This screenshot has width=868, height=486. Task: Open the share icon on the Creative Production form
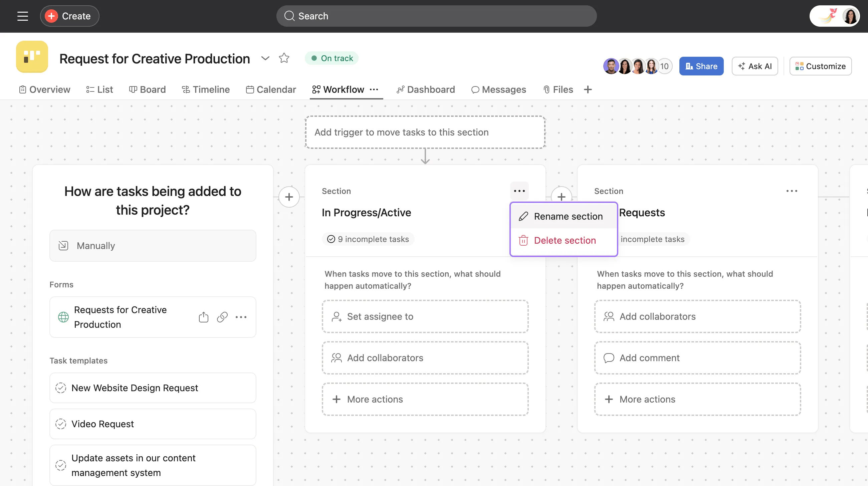(203, 317)
